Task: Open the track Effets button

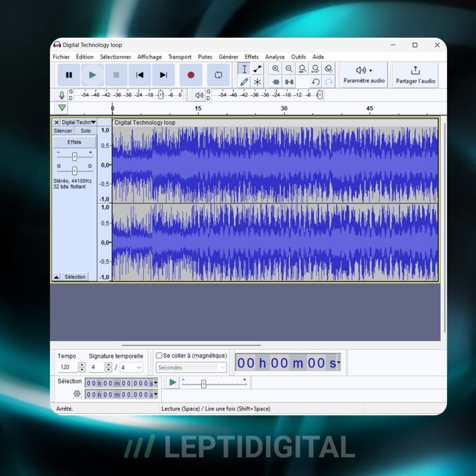Action: [74, 142]
